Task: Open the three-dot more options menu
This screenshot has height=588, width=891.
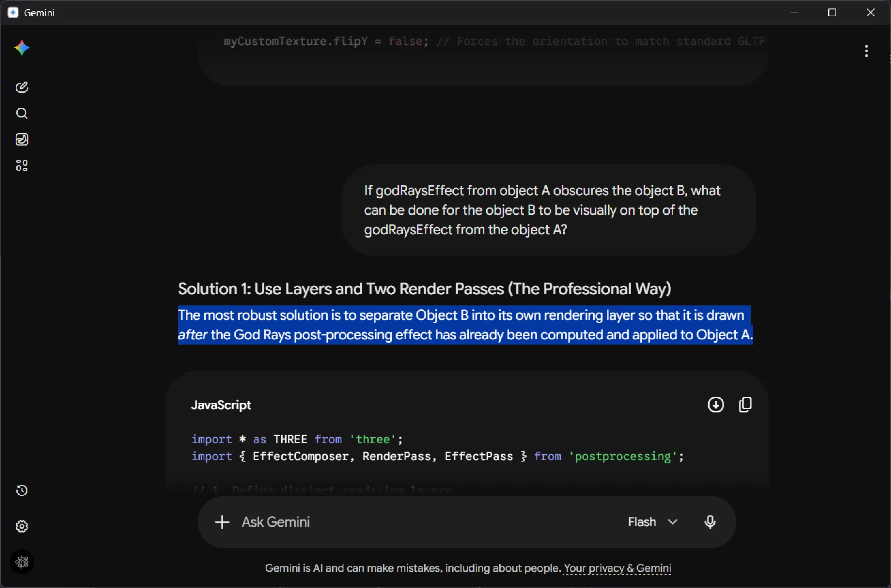Action: coord(866,51)
